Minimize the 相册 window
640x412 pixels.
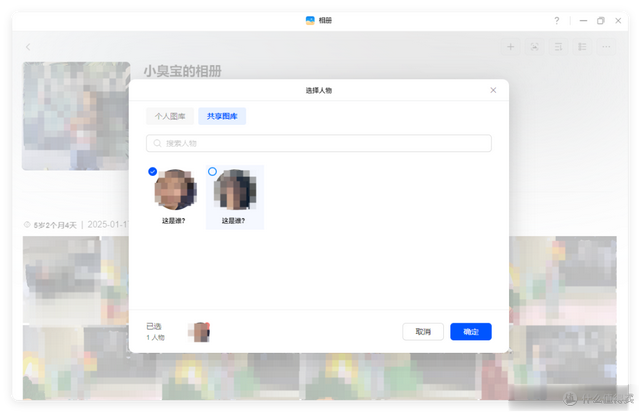[x=583, y=20]
